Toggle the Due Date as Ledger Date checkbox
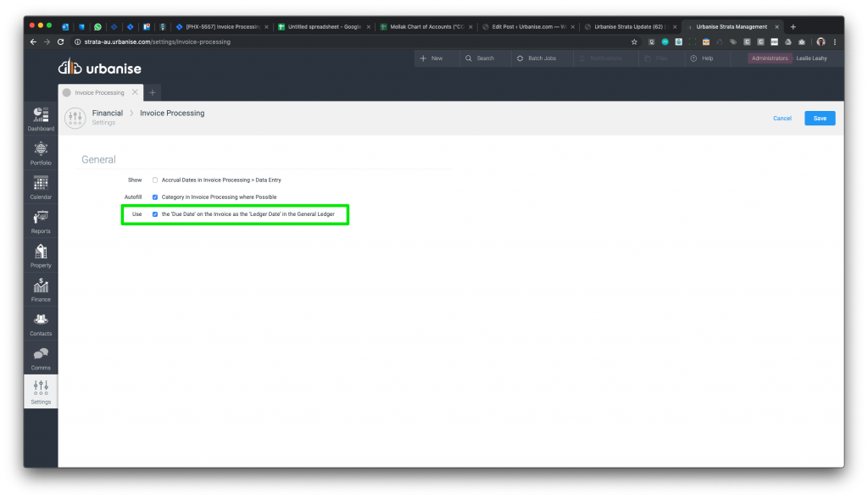 click(155, 214)
